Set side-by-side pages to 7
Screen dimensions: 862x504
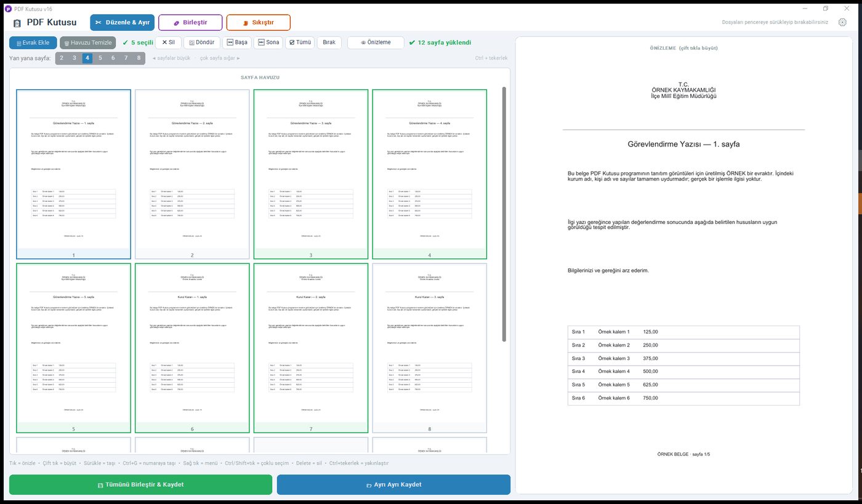point(126,58)
